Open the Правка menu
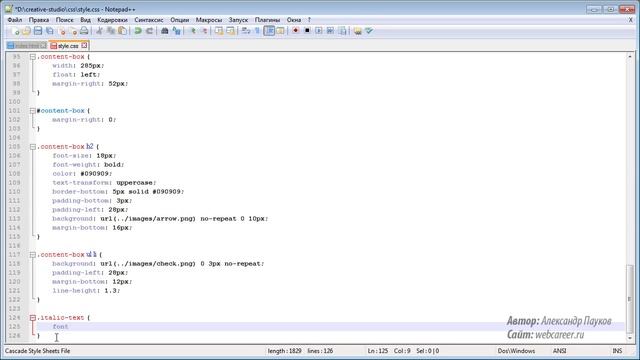This screenshot has height=360, width=640. click(x=39, y=20)
